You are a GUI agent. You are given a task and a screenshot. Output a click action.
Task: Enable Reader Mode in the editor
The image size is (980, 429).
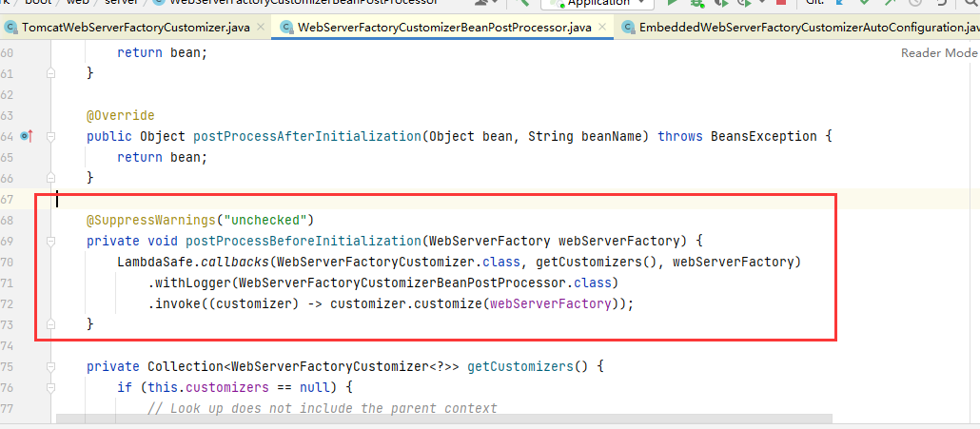(x=939, y=53)
